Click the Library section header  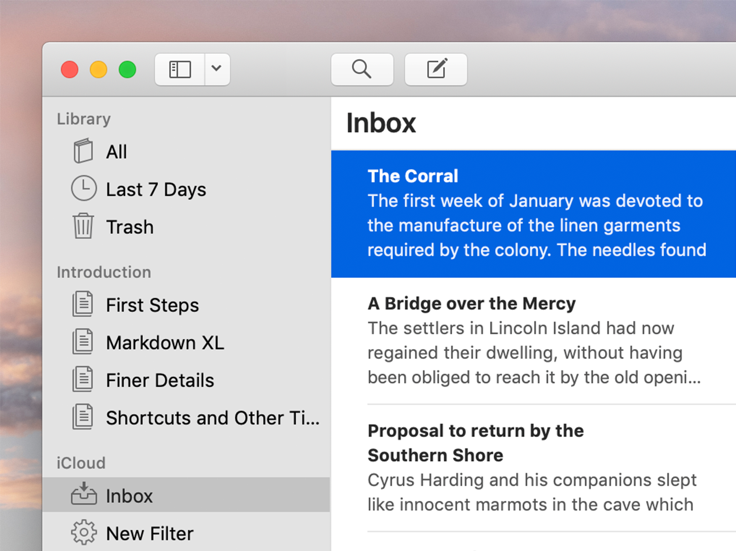(84, 119)
